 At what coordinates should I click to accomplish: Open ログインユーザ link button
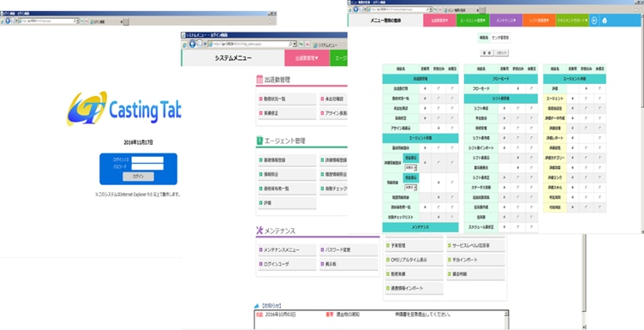287,264
